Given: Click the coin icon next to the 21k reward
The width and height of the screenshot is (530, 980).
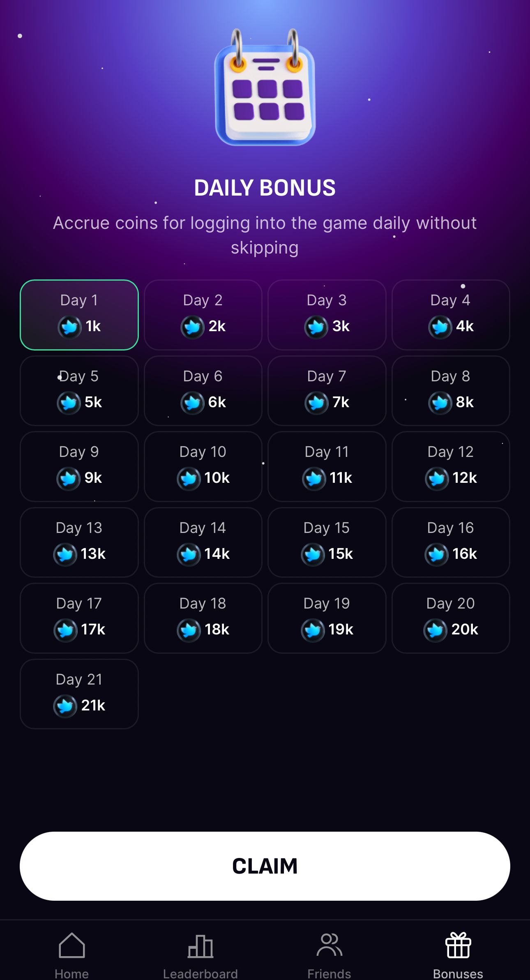Looking at the screenshot, I should coord(65,705).
